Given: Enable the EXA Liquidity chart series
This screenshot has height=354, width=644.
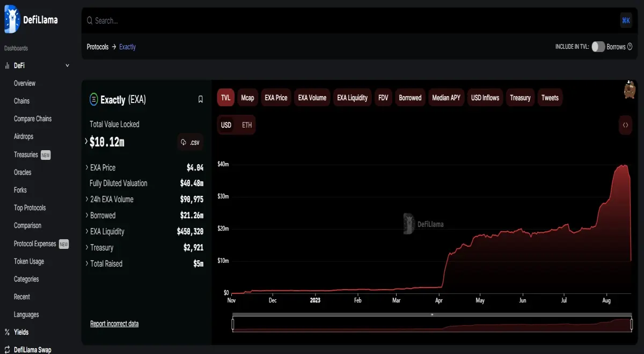Looking at the screenshot, I should pos(353,98).
